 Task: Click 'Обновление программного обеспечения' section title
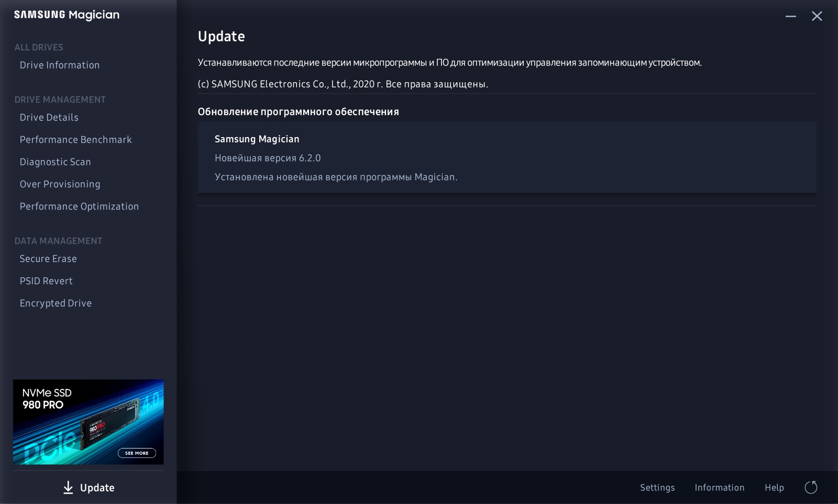[x=299, y=111]
